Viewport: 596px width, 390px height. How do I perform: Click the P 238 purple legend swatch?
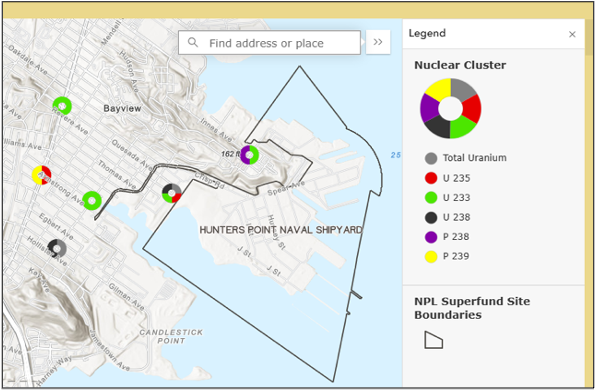point(431,237)
